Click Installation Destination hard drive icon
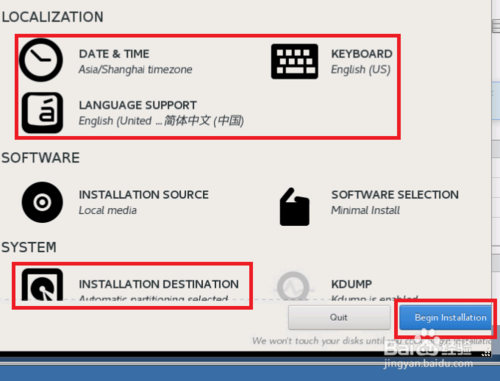Viewport: 500px width, 381px height. tap(42, 284)
